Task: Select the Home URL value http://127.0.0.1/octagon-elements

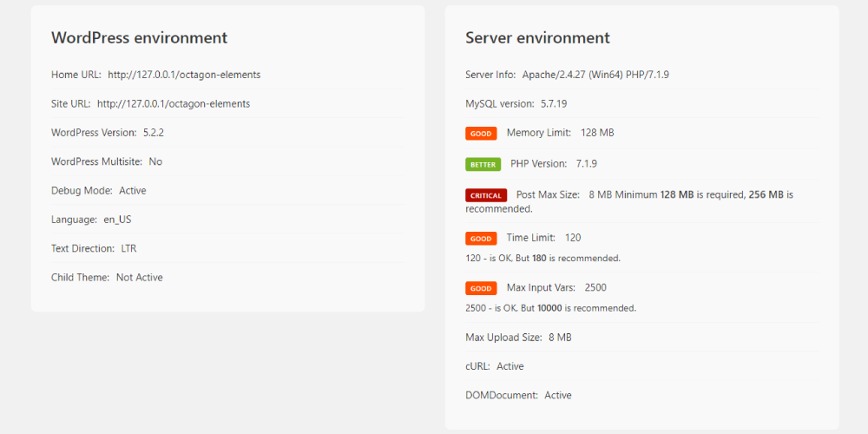Action: 184,75
